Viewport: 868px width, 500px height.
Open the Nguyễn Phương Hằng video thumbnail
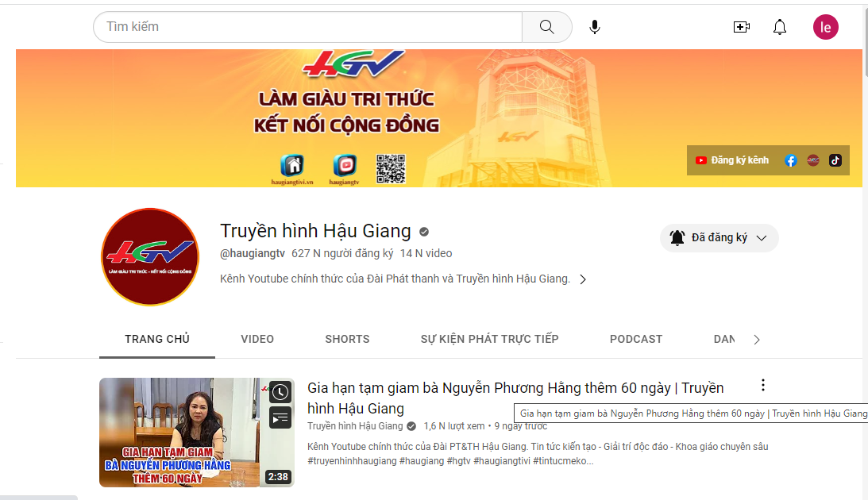tap(196, 433)
